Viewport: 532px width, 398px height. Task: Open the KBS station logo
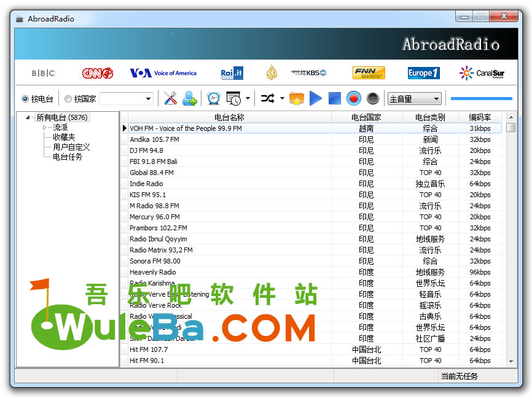pos(308,72)
